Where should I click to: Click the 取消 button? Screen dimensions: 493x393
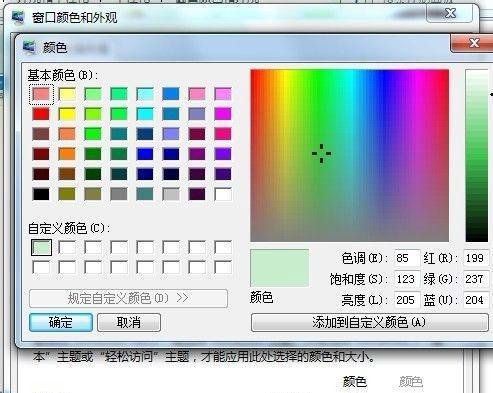pos(129,322)
